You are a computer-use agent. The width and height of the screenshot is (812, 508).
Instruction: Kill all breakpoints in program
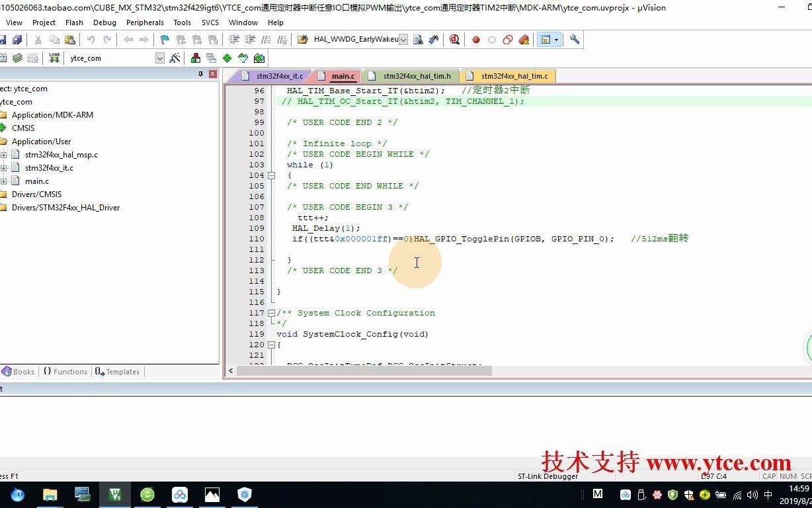coord(524,40)
